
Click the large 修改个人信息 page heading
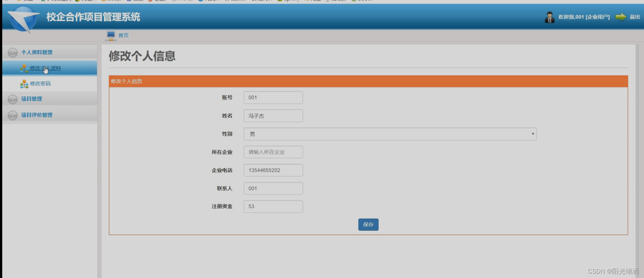[x=142, y=56]
